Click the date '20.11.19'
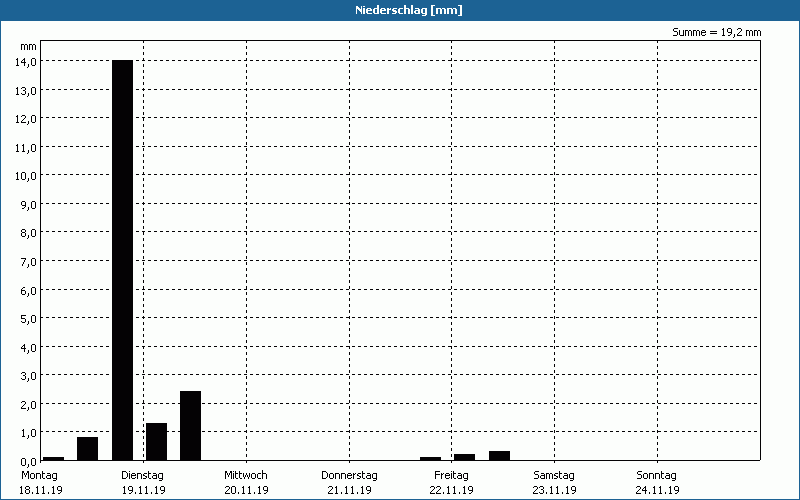800x500 pixels. coord(246,490)
